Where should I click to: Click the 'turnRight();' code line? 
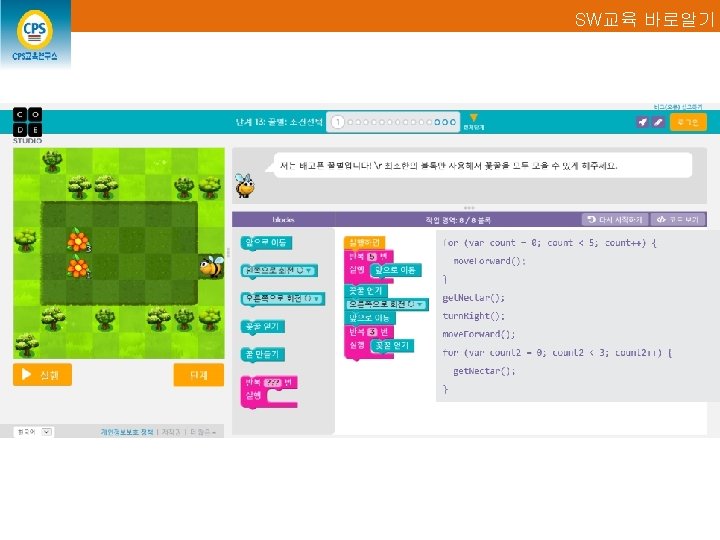[473, 316]
